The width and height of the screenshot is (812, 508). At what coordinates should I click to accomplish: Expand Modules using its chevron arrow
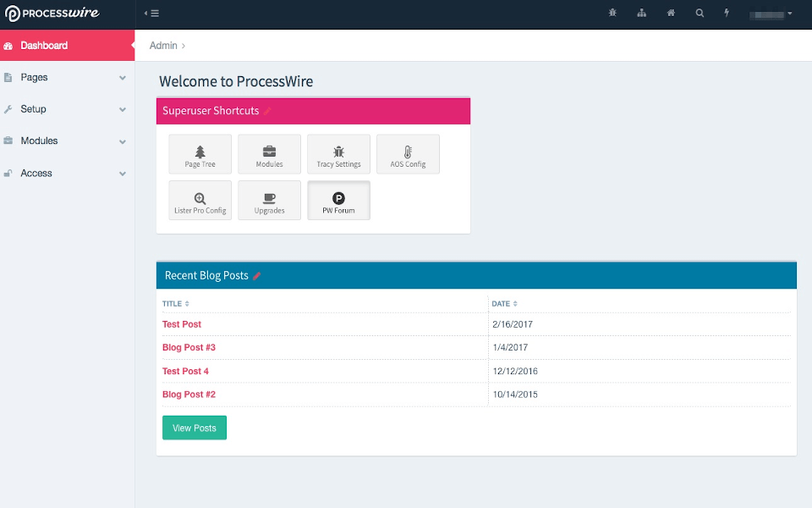(123, 141)
